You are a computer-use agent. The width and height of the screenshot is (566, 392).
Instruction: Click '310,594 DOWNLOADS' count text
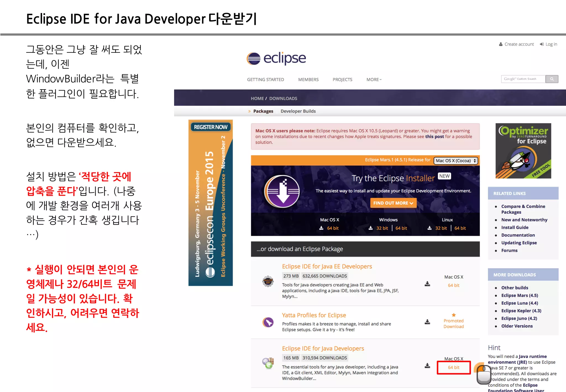coord(324,358)
